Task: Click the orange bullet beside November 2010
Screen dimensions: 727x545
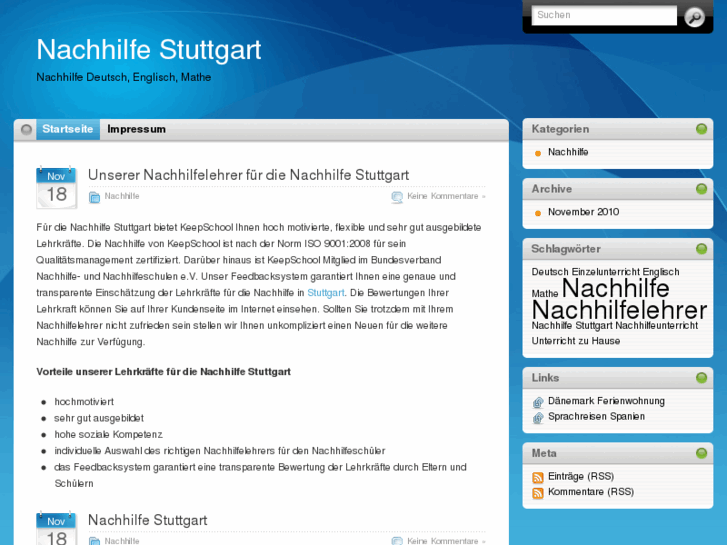Action: click(x=538, y=213)
